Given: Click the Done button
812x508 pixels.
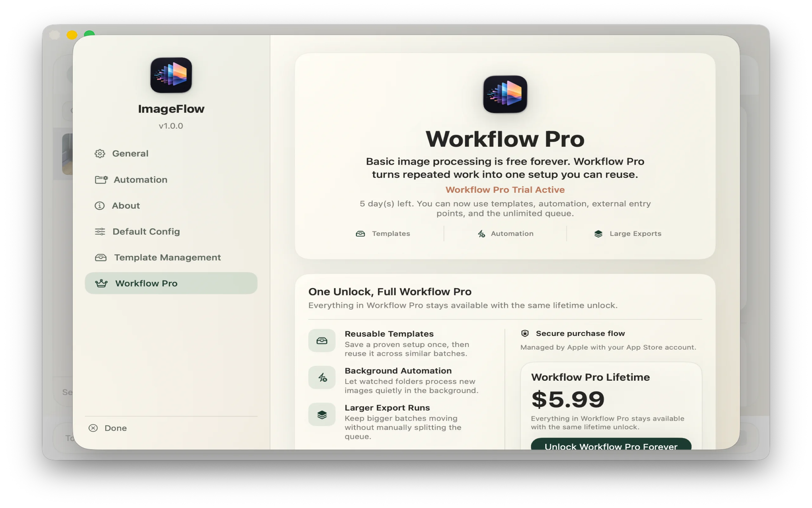Looking at the screenshot, I should point(108,428).
